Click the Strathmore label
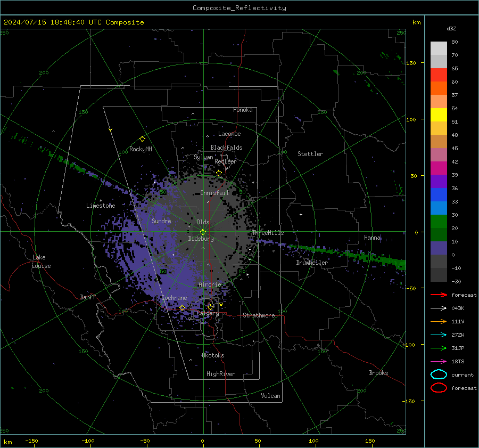 pyautogui.click(x=259, y=315)
